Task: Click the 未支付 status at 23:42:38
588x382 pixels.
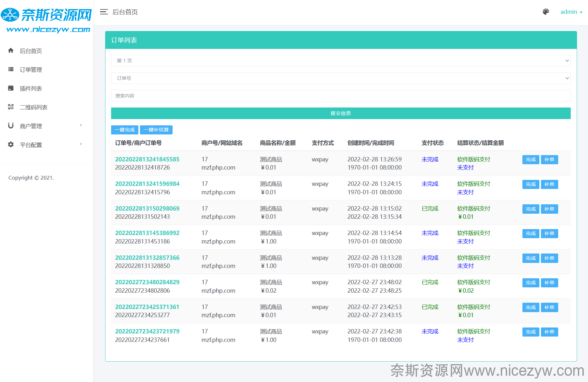Action: (465, 340)
